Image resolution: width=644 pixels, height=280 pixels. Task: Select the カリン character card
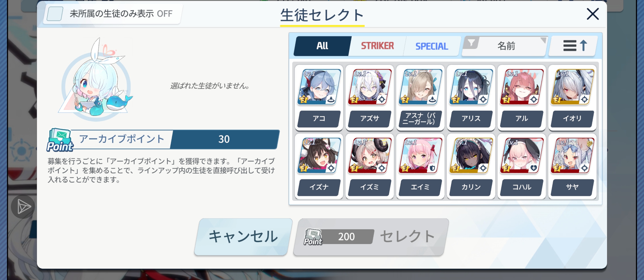click(x=471, y=166)
